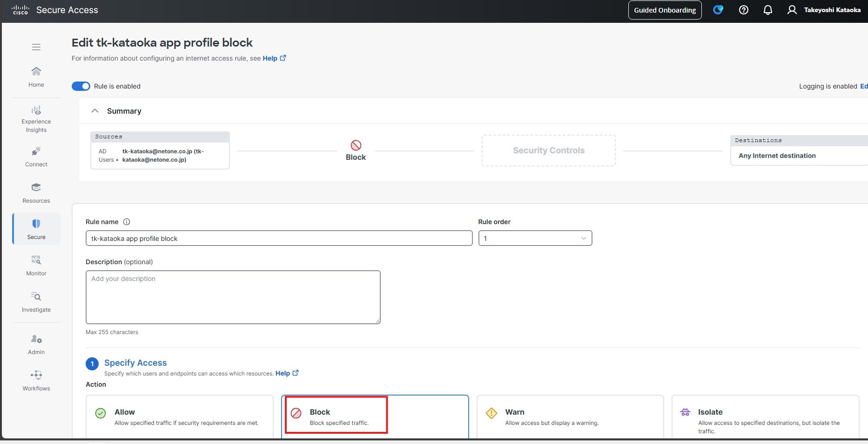Open Experience Insights in sidebar
The width and height of the screenshot is (868, 444).
(36, 119)
